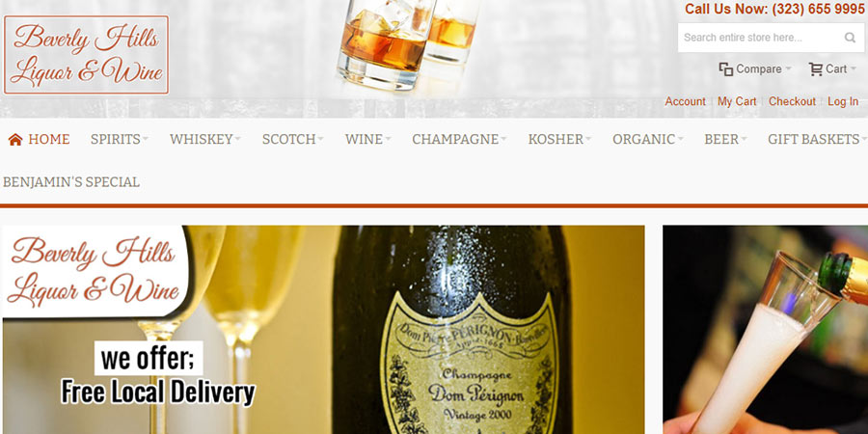868x434 pixels.
Task: Click the Checkout link
Action: click(792, 101)
